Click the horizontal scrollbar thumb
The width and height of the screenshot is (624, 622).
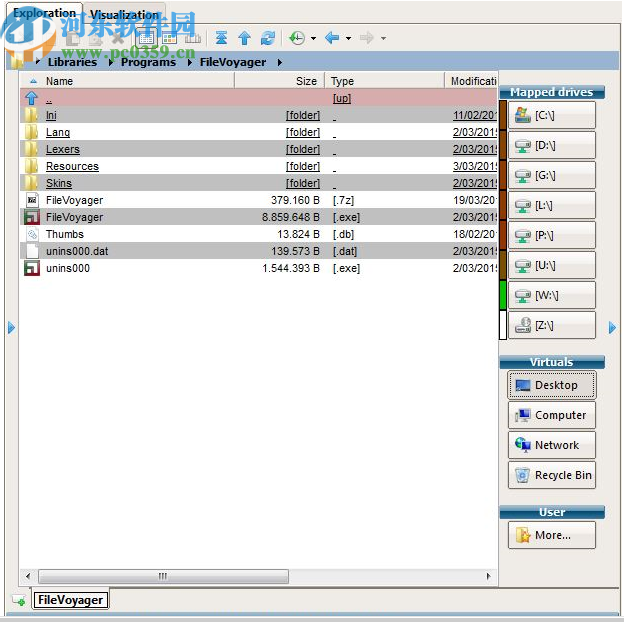point(163,576)
